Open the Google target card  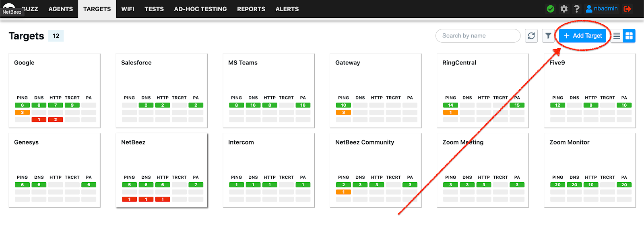click(54, 91)
